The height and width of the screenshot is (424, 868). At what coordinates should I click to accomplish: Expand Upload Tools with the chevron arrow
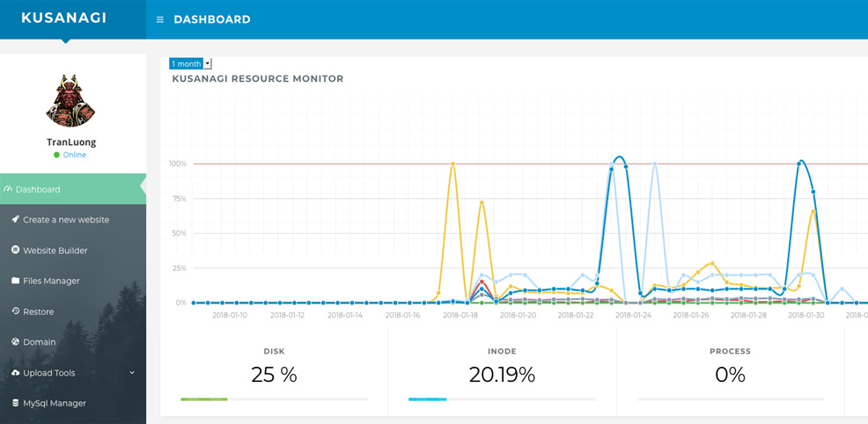click(x=132, y=373)
